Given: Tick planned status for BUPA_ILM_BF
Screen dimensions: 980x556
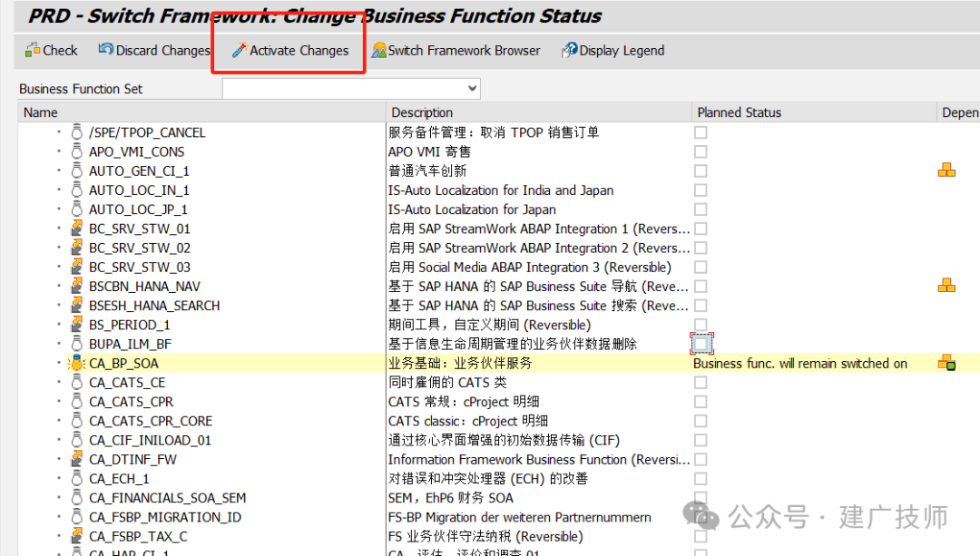Looking at the screenshot, I should (x=701, y=344).
